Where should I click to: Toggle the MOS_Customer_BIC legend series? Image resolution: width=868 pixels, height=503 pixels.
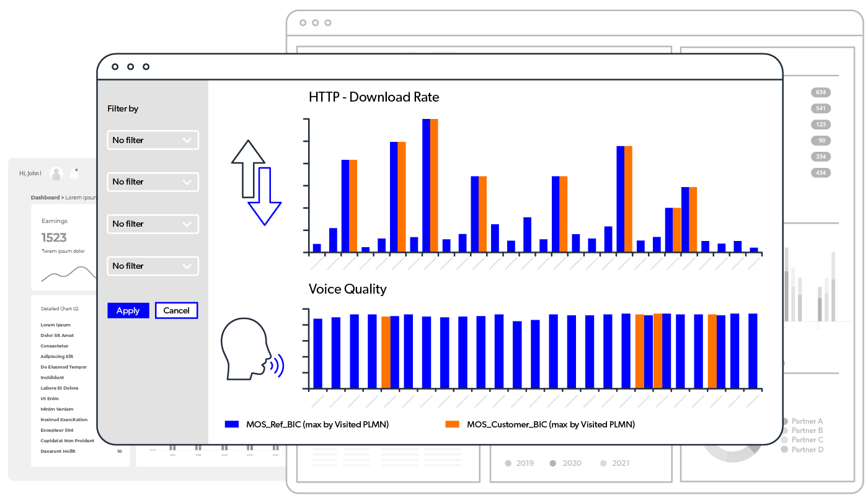(x=551, y=424)
